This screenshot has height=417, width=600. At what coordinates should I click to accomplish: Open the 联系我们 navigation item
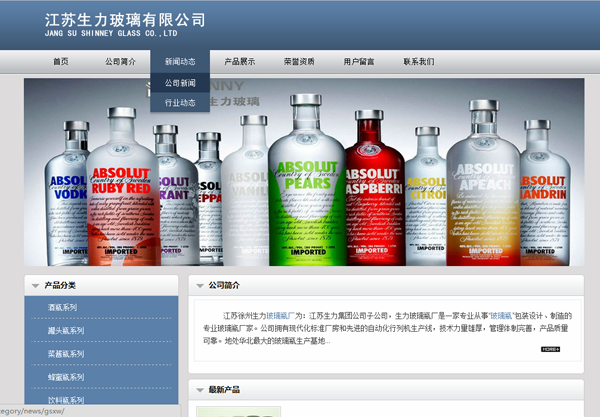click(x=419, y=62)
